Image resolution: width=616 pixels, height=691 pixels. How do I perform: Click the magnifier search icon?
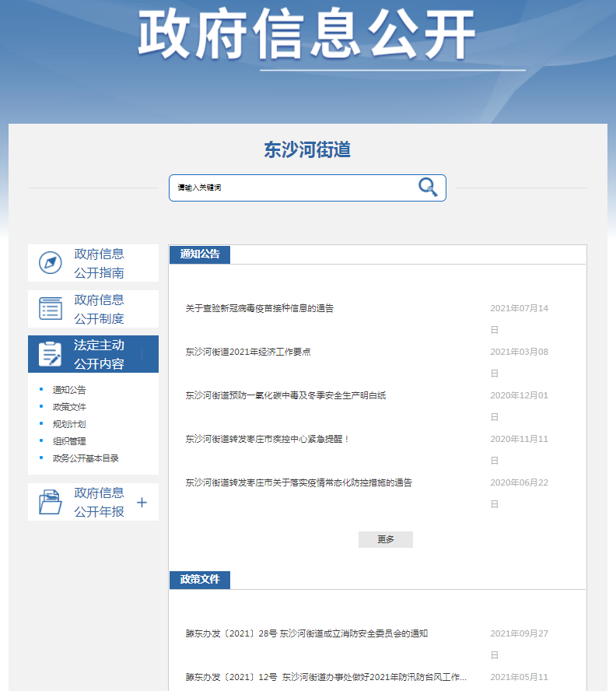(428, 188)
